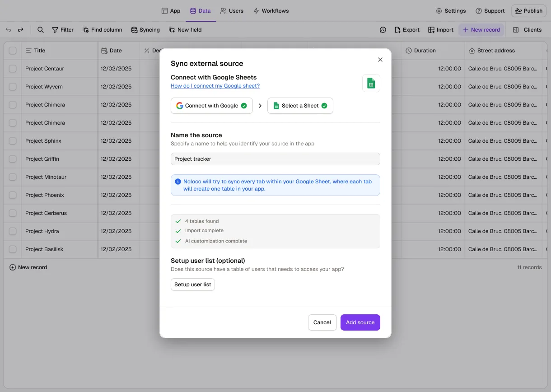The image size is (551, 392).
Task: Open Find column tool
Action: pos(103,30)
